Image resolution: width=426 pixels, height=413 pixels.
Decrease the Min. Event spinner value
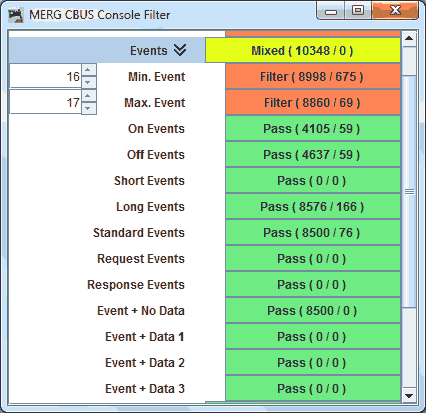tap(88, 82)
